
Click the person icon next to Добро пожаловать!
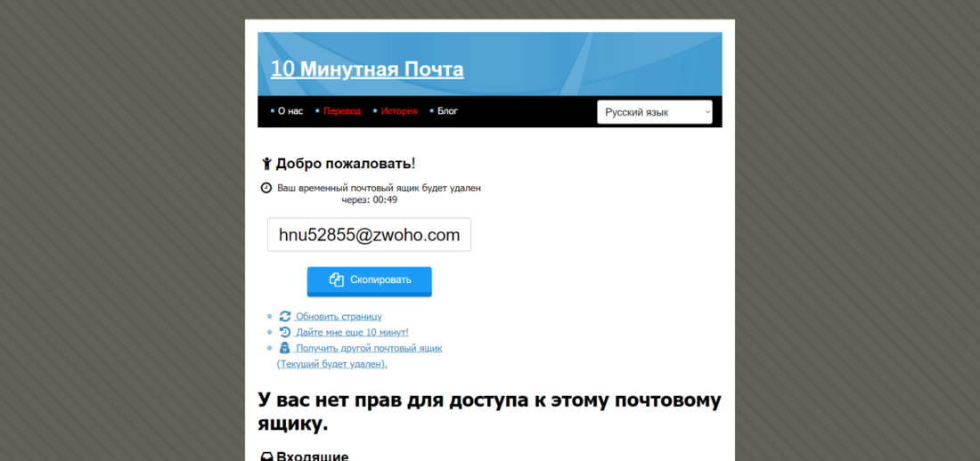[267, 165]
